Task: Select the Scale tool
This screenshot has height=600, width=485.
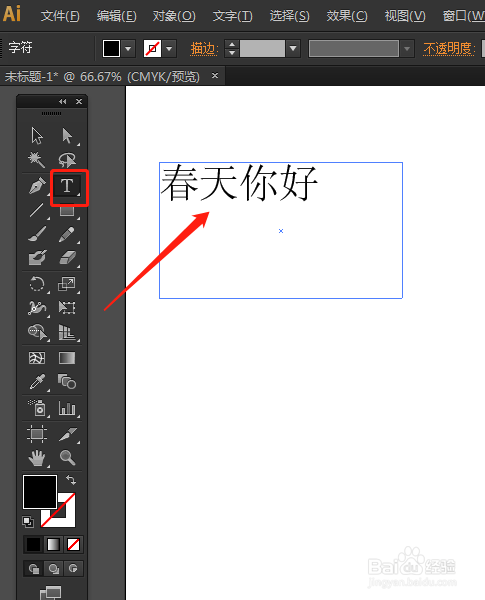Action: click(67, 284)
